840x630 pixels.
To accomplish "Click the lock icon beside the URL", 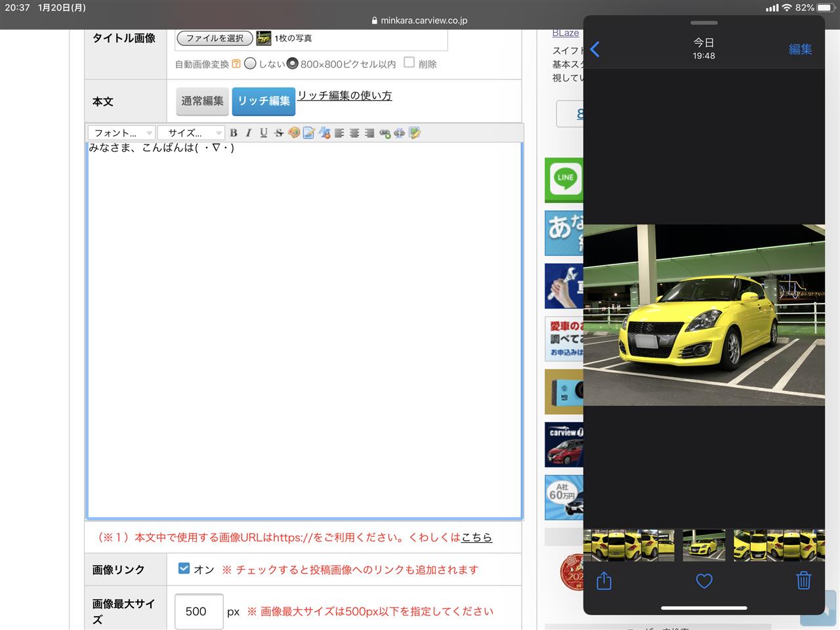I will click(x=375, y=20).
